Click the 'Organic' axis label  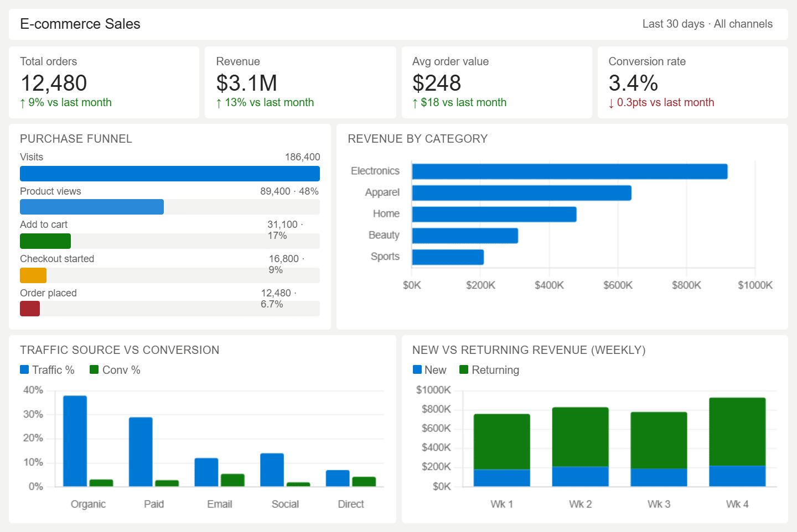pyautogui.click(x=88, y=504)
